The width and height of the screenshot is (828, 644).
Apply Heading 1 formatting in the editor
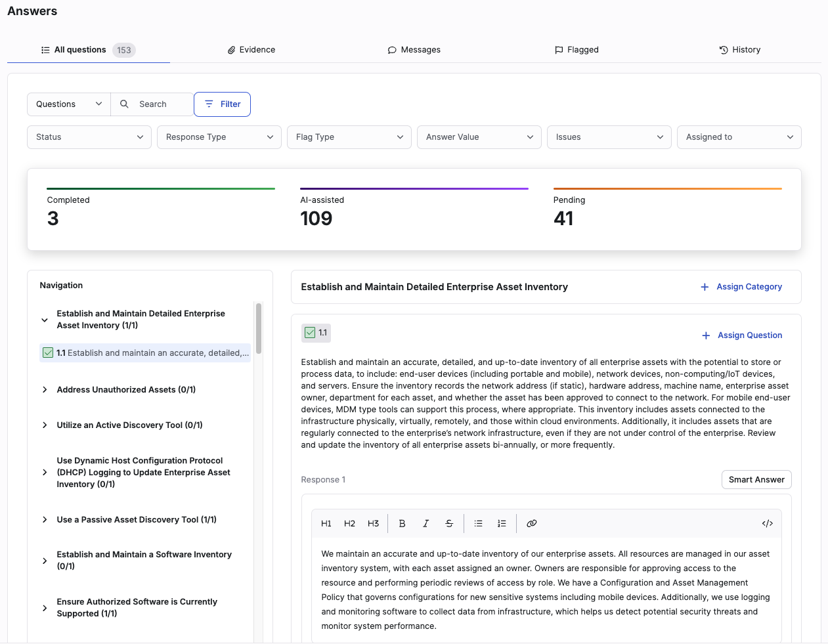click(x=326, y=523)
